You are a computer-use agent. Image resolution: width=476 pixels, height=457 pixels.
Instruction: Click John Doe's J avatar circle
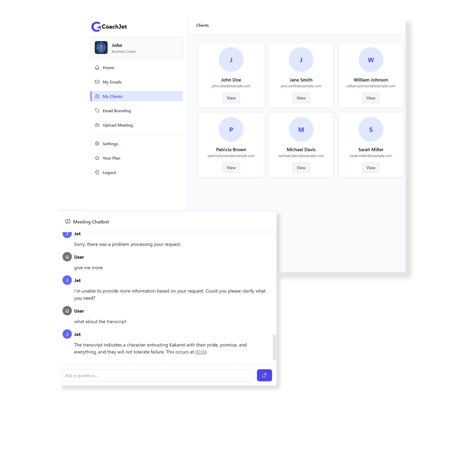point(231,60)
